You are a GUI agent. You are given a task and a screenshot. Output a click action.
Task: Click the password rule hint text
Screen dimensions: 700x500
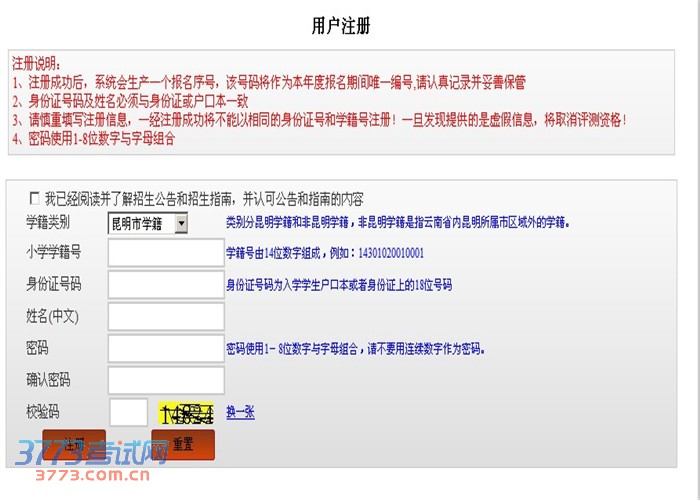coord(356,349)
